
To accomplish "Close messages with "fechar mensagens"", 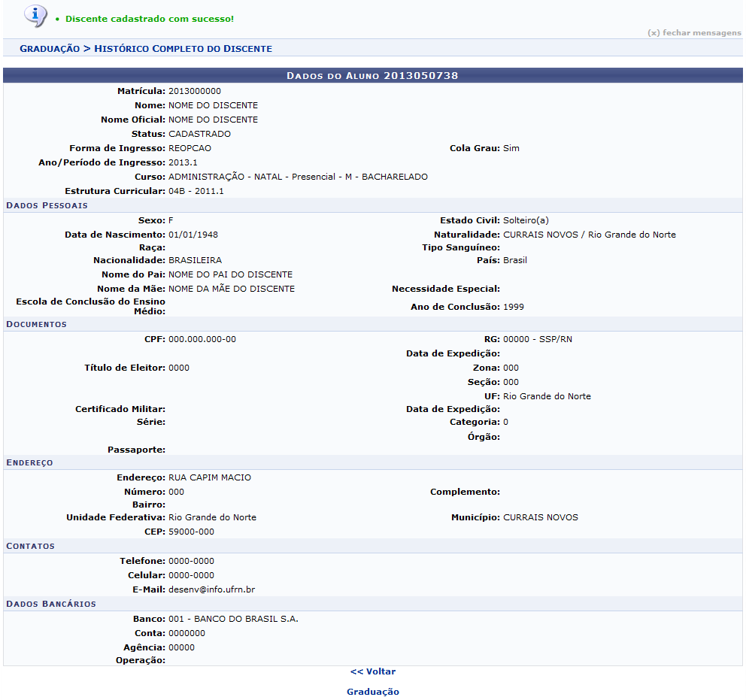I will tap(693, 33).
